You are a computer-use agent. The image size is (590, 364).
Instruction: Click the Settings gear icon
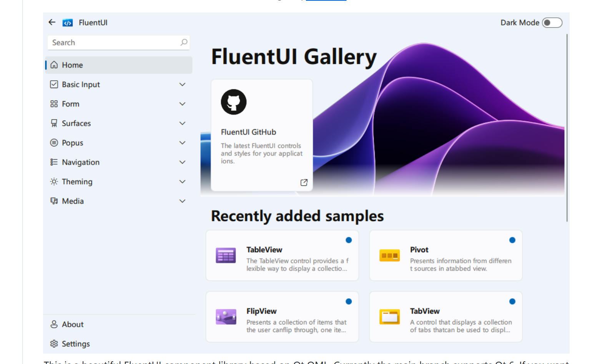(54, 344)
